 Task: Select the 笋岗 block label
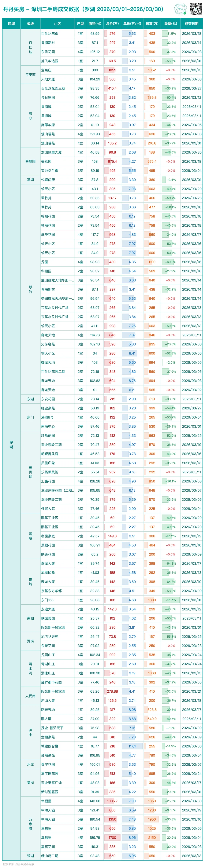pos(30,782)
